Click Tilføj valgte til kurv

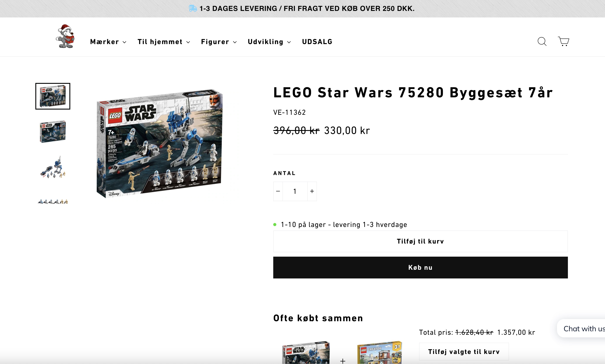point(464,352)
